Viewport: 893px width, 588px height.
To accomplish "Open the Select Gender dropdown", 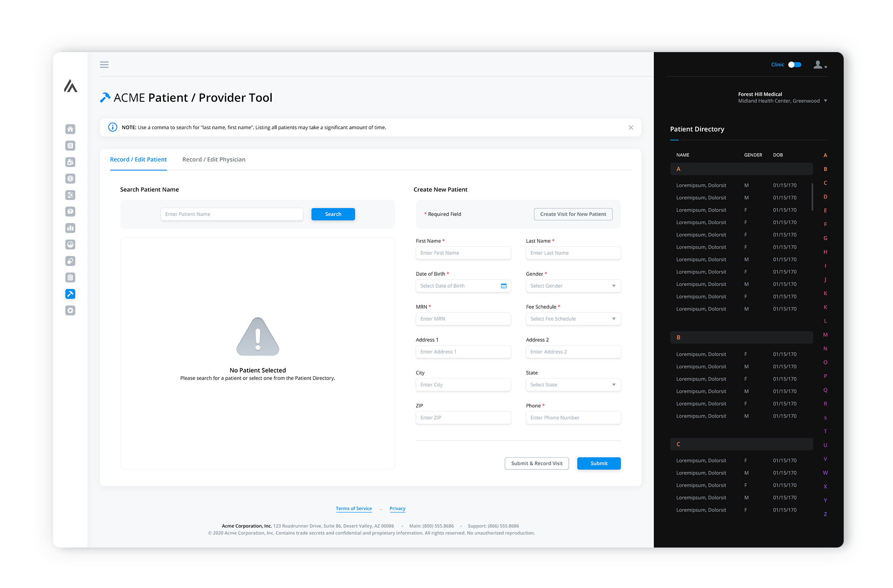I will pyautogui.click(x=573, y=286).
